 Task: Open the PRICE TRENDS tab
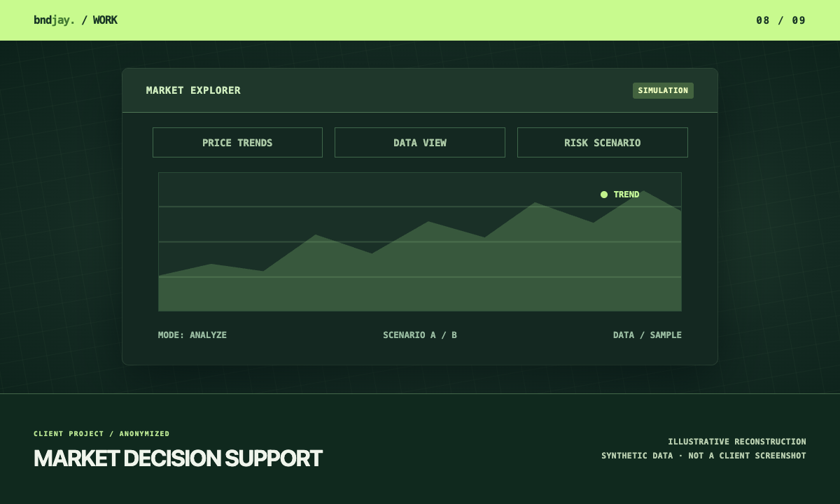click(237, 143)
